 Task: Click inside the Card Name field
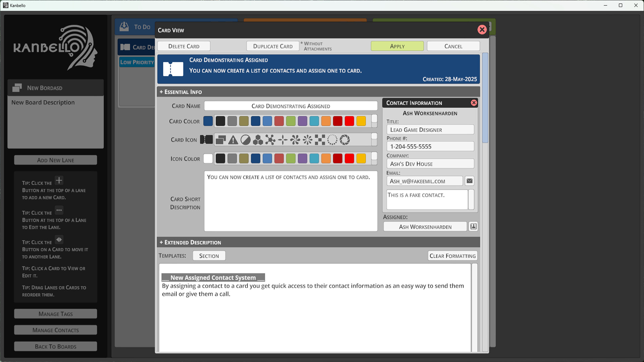click(x=290, y=106)
